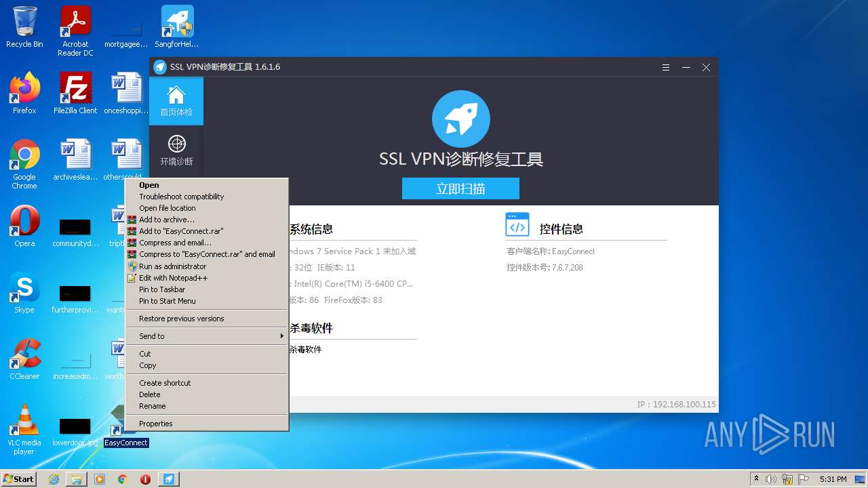Select Pin to Taskbar
Screen dimensions: 868x488
pyautogui.click(x=207, y=289)
